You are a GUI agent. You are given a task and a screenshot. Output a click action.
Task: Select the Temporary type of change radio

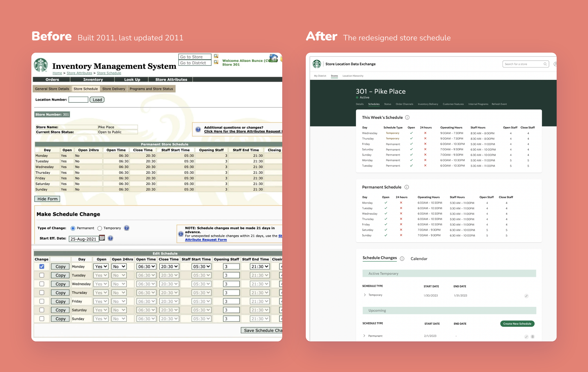pyautogui.click(x=99, y=228)
